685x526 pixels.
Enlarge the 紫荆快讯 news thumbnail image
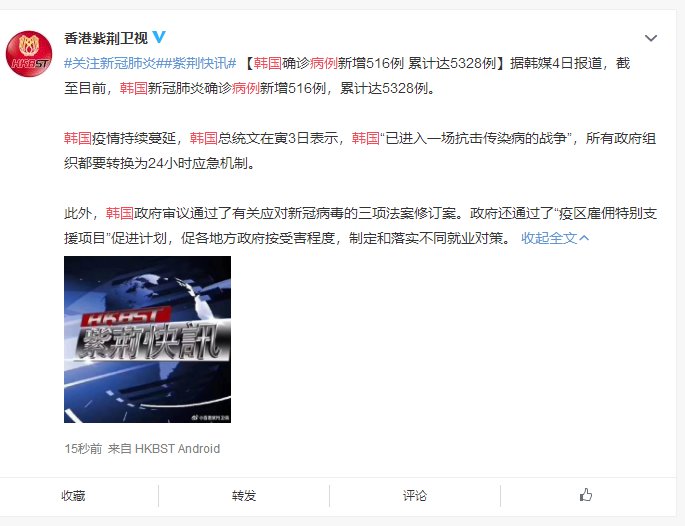(147, 339)
